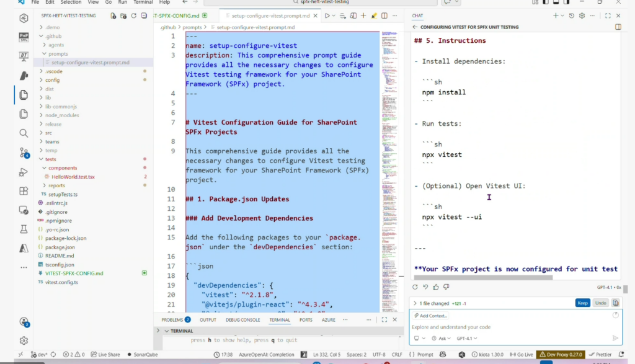Expand the '1 file changed' section
This screenshot has height=364, width=635.
pyautogui.click(x=414, y=303)
